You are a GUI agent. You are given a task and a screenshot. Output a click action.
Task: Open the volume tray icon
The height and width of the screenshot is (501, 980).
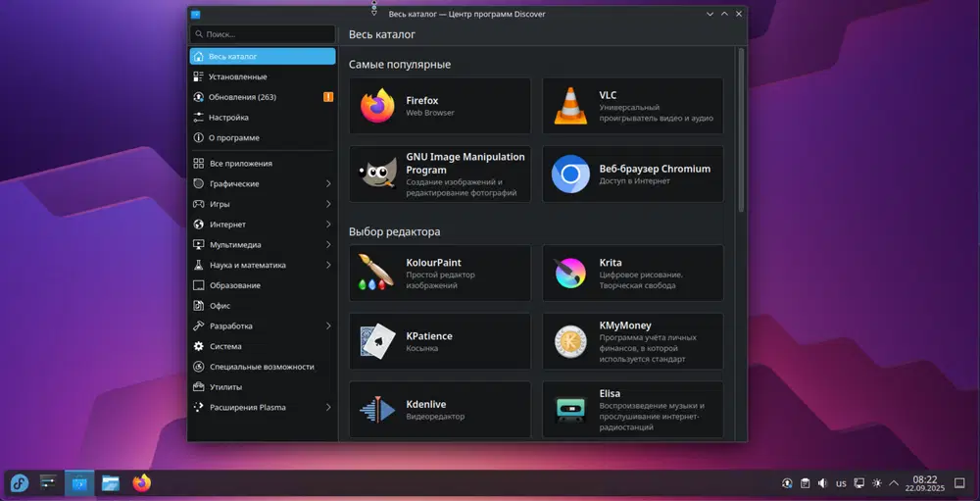(x=823, y=482)
